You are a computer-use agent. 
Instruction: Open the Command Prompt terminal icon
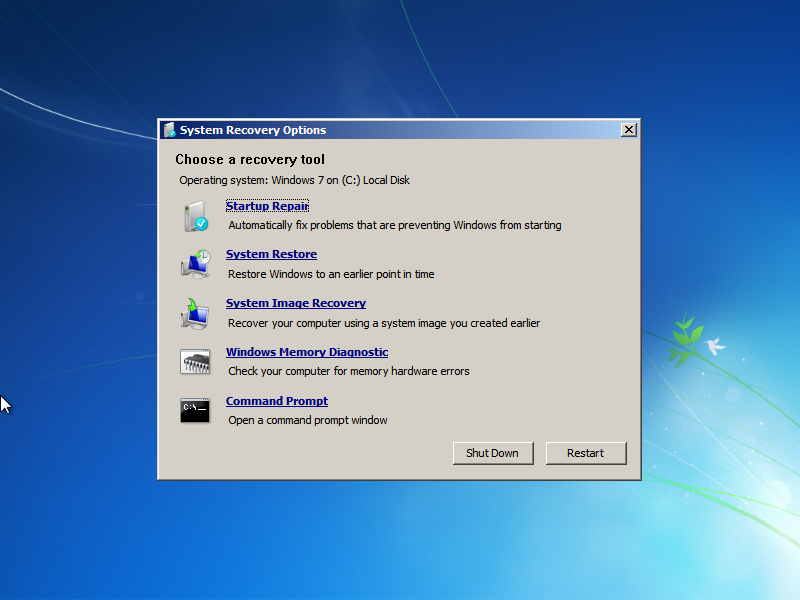pyautogui.click(x=196, y=410)
